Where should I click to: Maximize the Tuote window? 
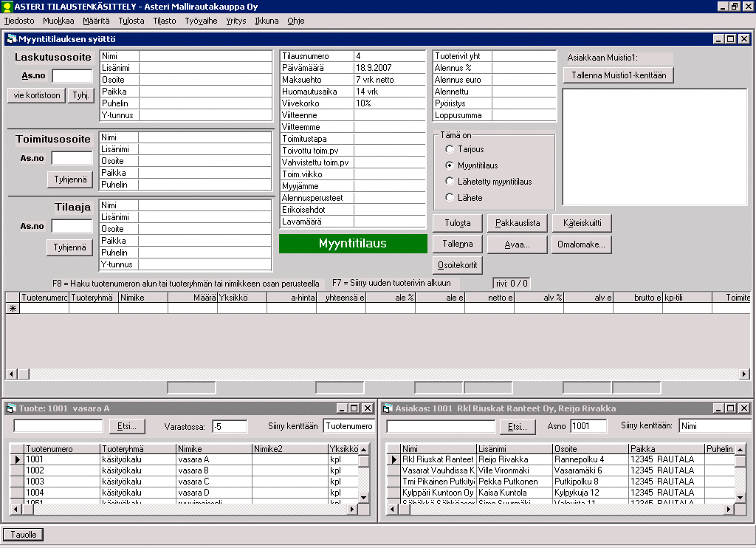[x=354, y=408]
